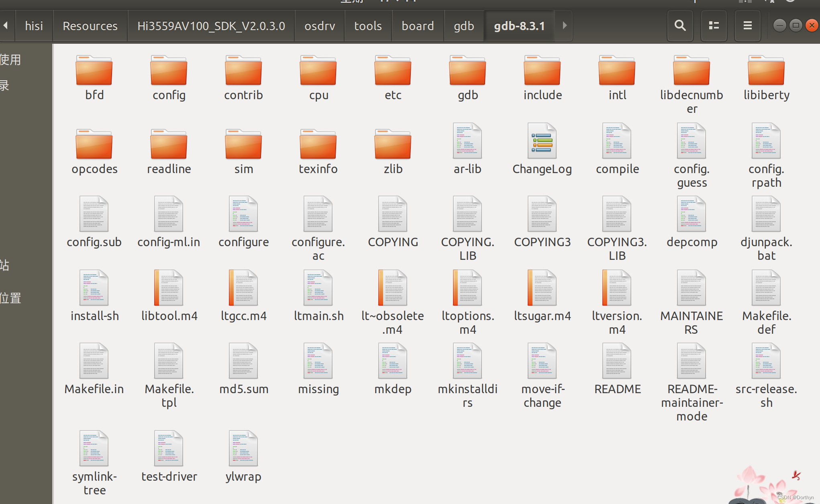Select the configure script file
This screenshot has width=820, height=504.
point(243,214)
